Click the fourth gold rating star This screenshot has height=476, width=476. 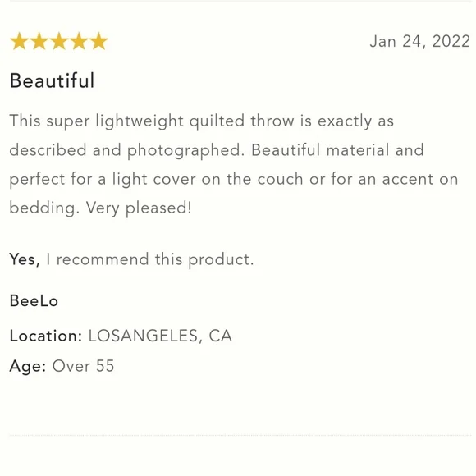coord(79,41)
